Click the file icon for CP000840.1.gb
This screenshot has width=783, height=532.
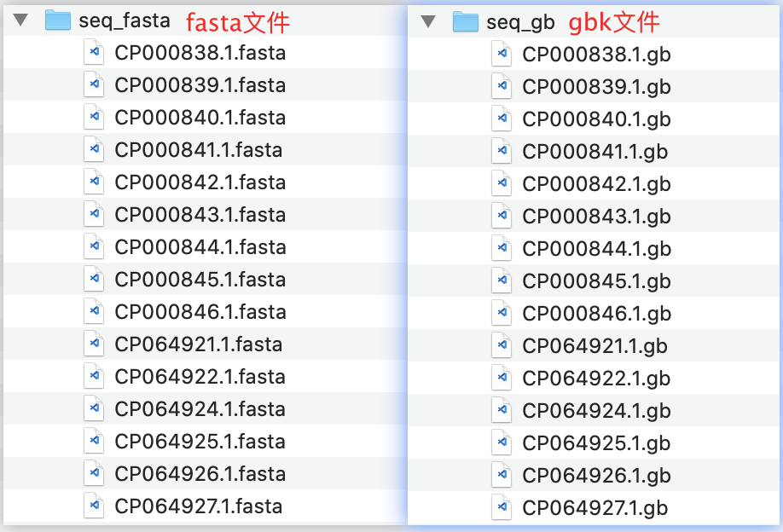point(502,119)
